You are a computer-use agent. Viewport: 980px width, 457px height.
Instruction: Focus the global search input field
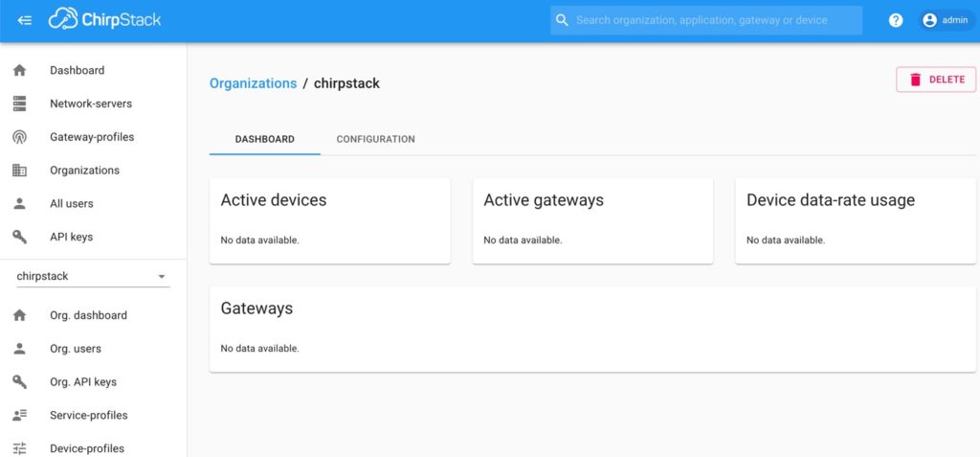tap(713, 20)
